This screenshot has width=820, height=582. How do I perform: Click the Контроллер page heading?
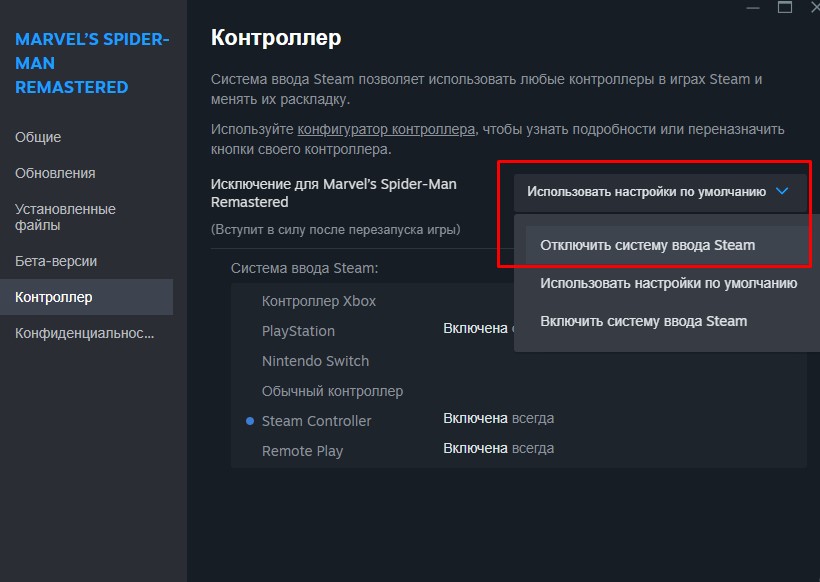point(276,38)
